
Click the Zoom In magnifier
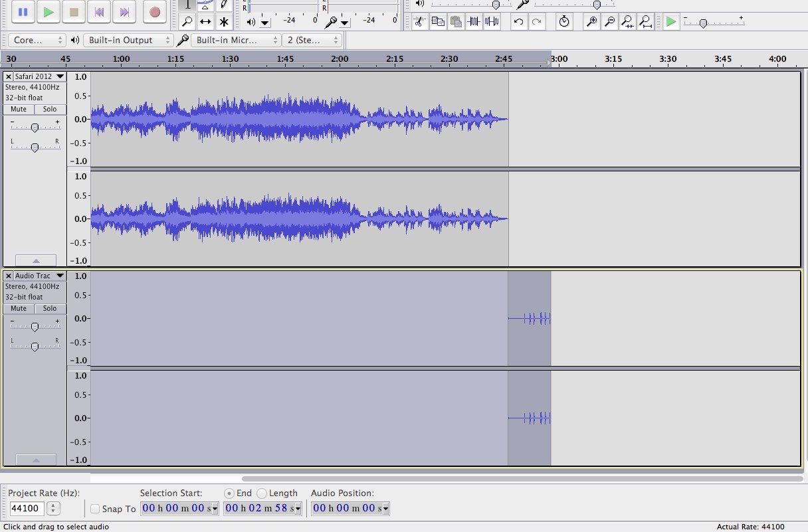pyautogui.click(x=591, y=22)
